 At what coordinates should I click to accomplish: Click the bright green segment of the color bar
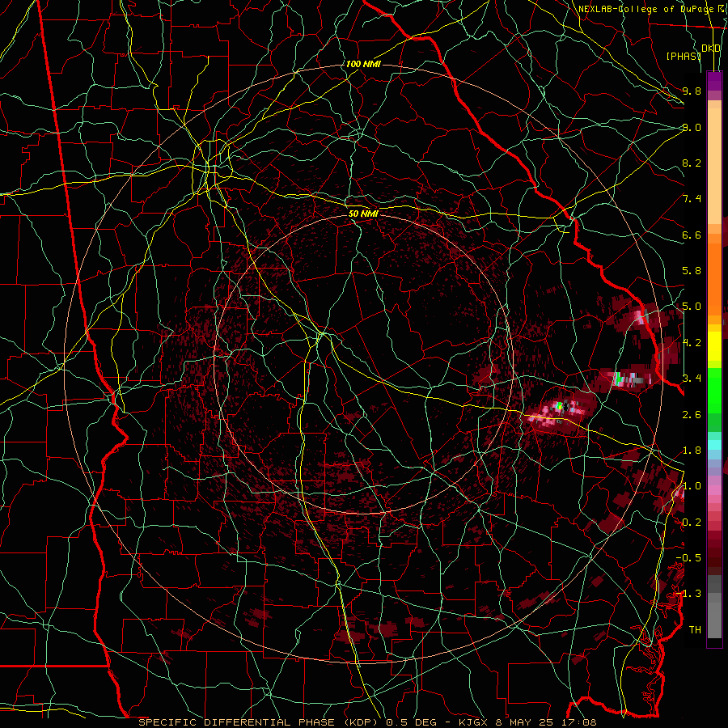tap(714, 391)
